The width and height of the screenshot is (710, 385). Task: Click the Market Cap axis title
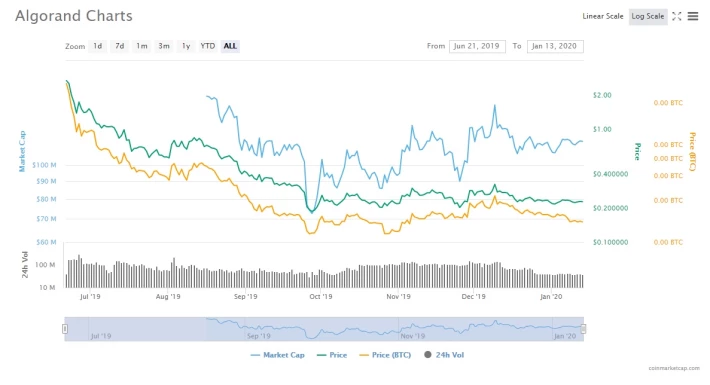click(x=22, y=151)
